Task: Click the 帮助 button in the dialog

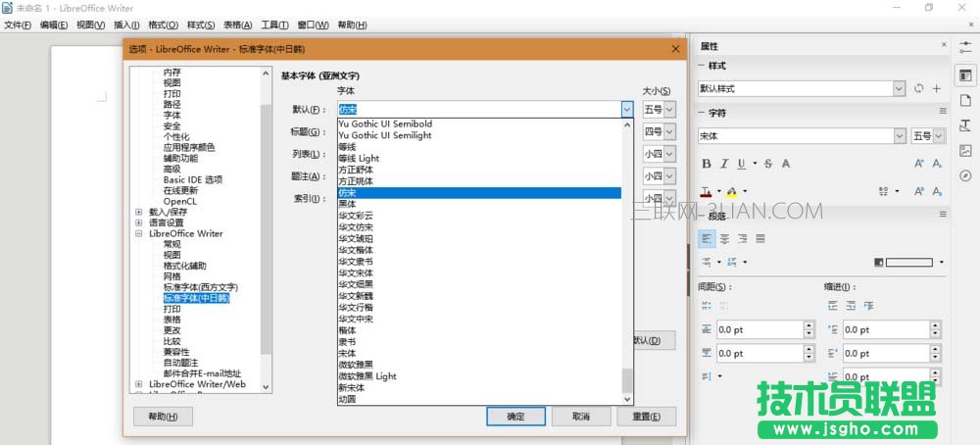Action: pos(163,417)
